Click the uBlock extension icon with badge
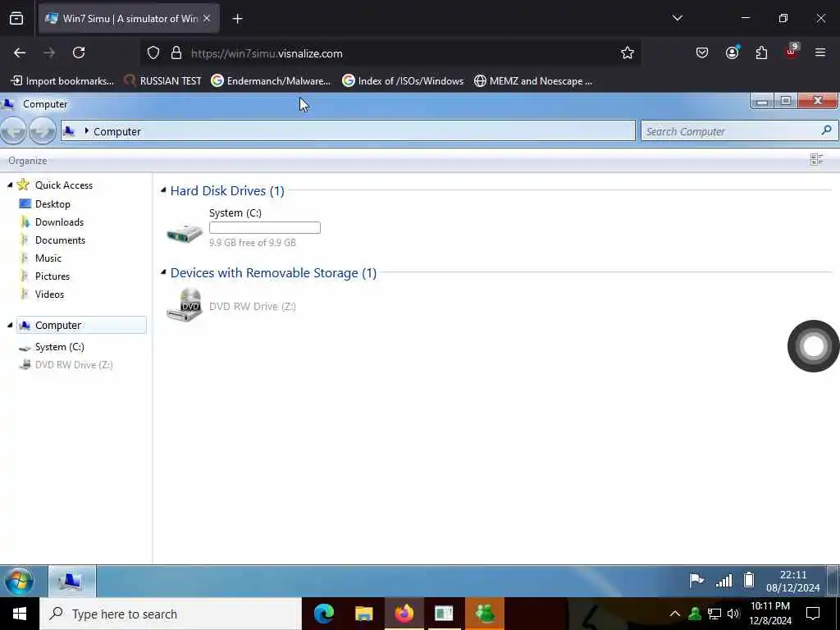840x630 pixels. point(792,52)
